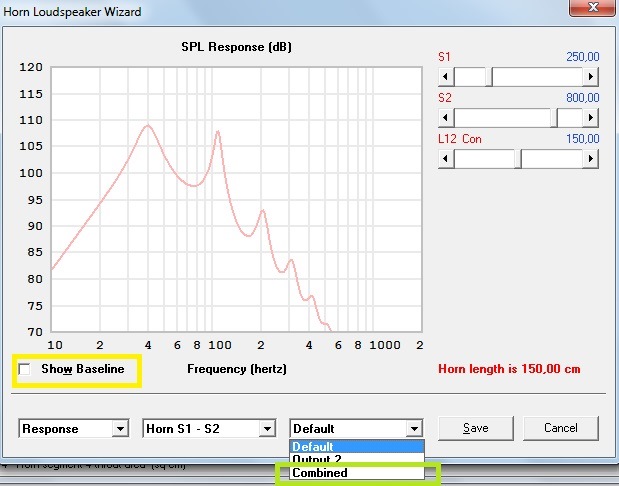Click the L12 Con value 150,00
This screenshot has width=619, height=486.
[x=583, y=139]
